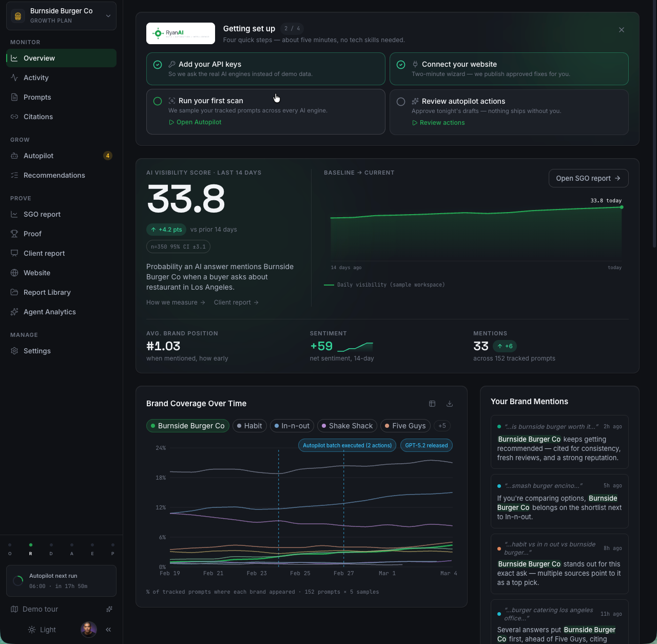
Task: Toggle the In-n-out series chip
Action: pyautogui.click(x=292, y=426)
